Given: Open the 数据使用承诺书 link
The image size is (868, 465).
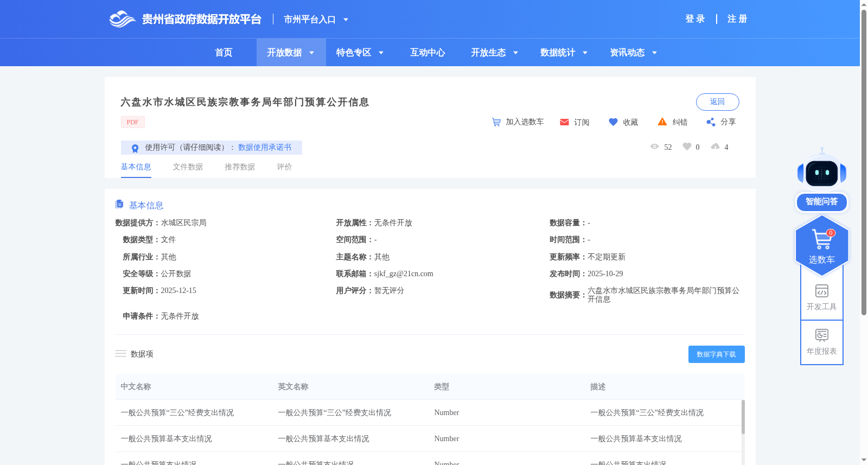Looking at the screenshot, I should [x=265, y=148].
